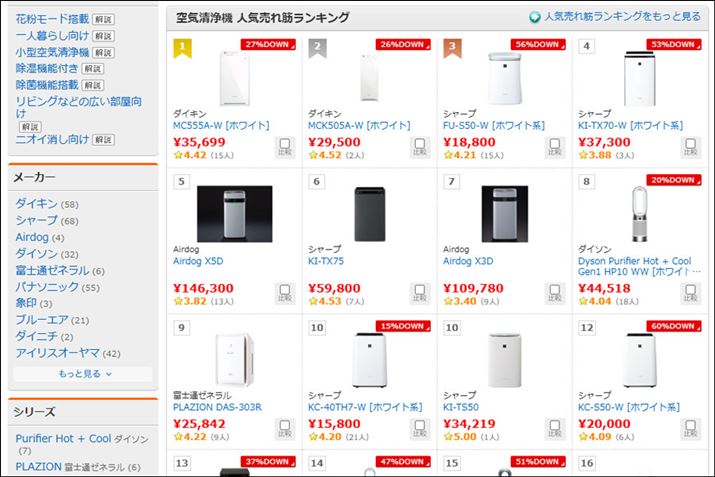Click the Airdog X5D product thumbnail
The width and height of the screenshot is (715, 477).
(x=234, y=214)
